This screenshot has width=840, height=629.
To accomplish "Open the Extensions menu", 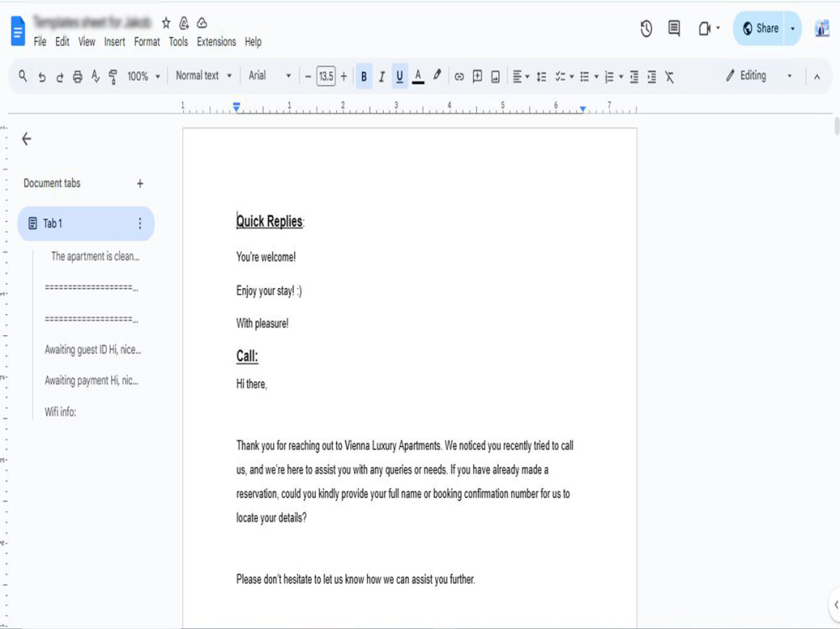I will [217, 42].
